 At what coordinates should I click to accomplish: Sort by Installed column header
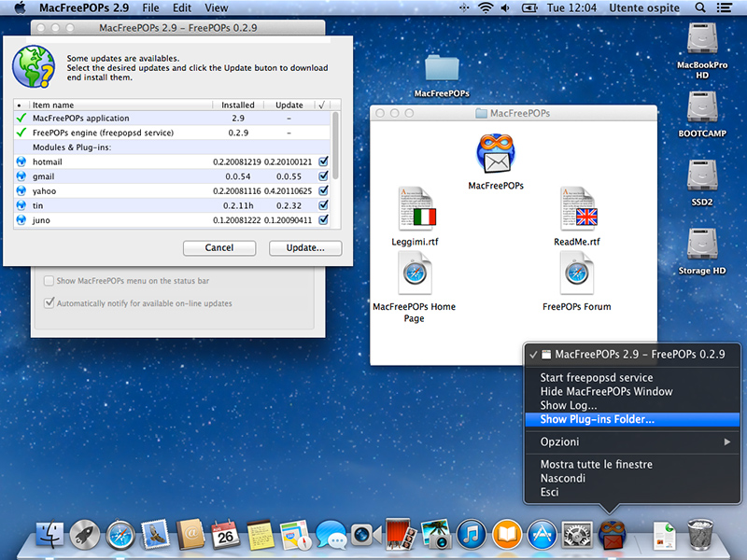238,105
